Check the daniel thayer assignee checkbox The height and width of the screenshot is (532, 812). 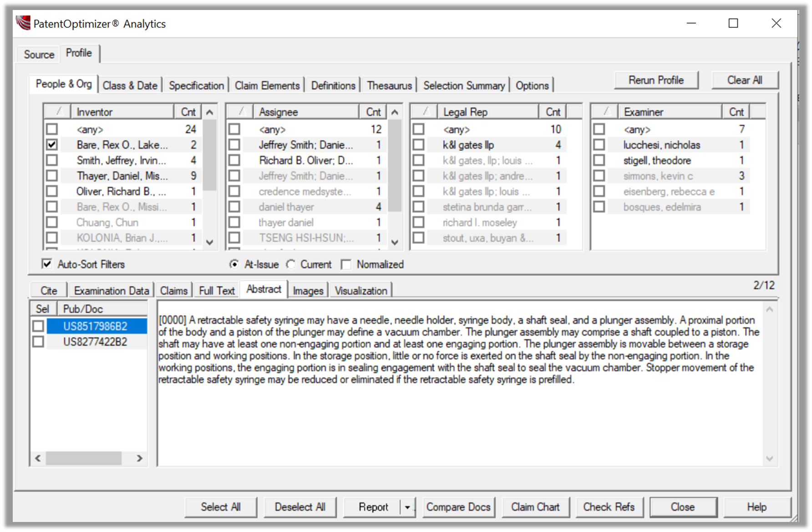click(x=234, y=207)
